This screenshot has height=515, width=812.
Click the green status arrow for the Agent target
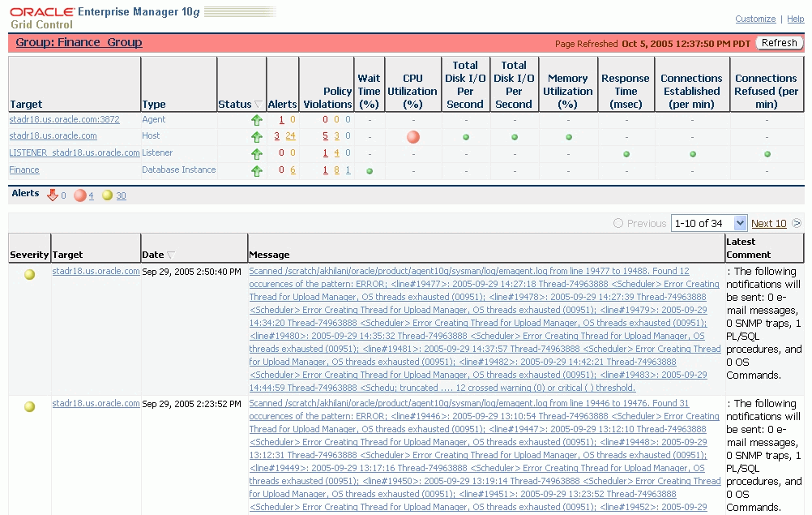pos(257,119)
